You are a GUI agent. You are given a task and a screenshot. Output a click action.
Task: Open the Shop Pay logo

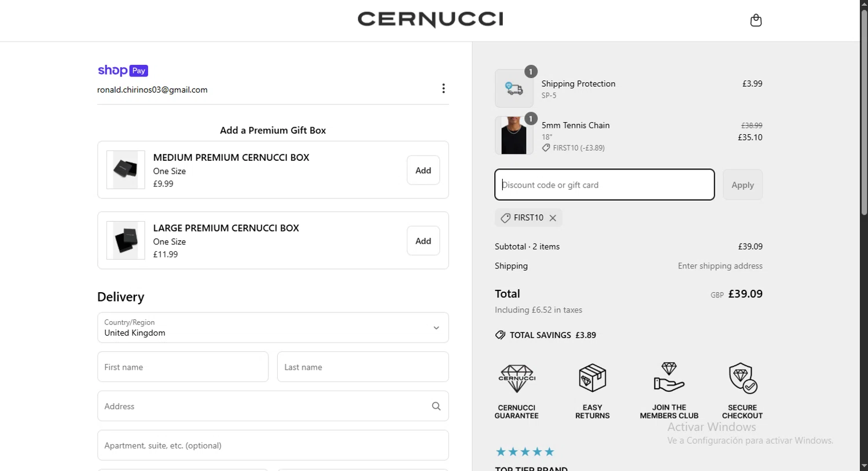click(123, 71)
